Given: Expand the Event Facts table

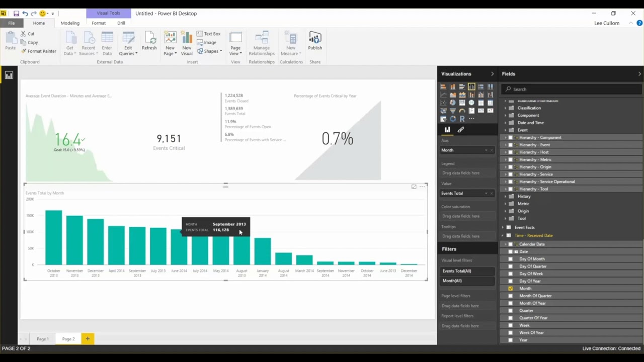Looking at the screenshot, I should point(502,228).
